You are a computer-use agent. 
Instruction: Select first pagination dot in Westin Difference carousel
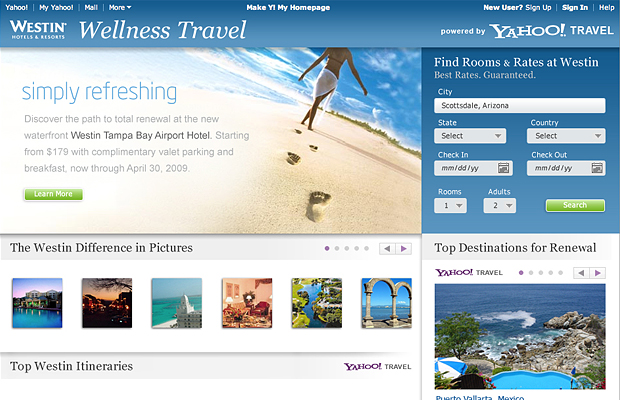tap(327, 248)
